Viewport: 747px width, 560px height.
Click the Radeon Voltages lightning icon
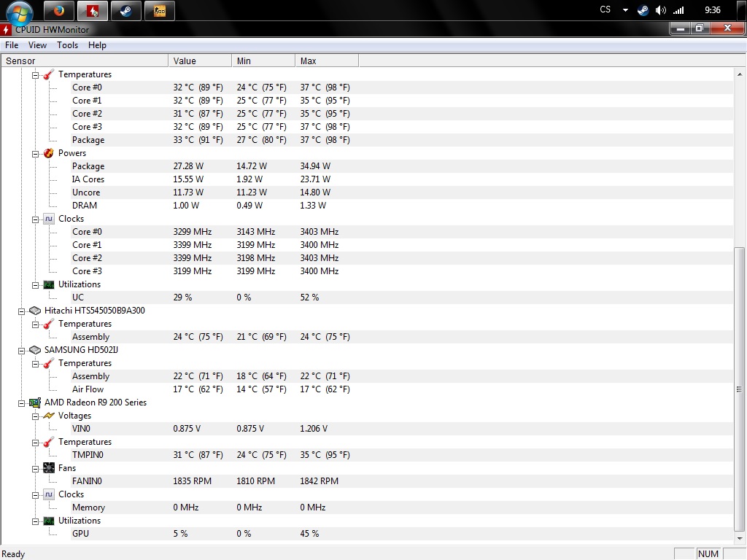[x=49, y=416]
